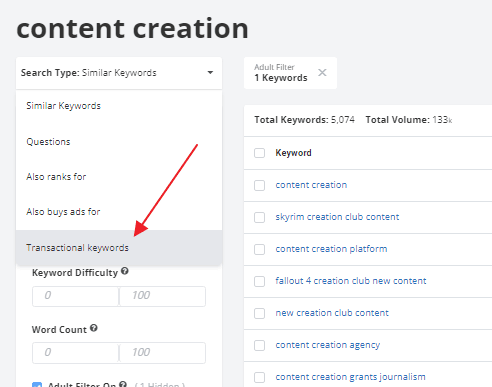This screenshot has height=387, width=492.
Task: Open Keyword Difficulty help tooltip icon
Action: [x=125, y=271]
